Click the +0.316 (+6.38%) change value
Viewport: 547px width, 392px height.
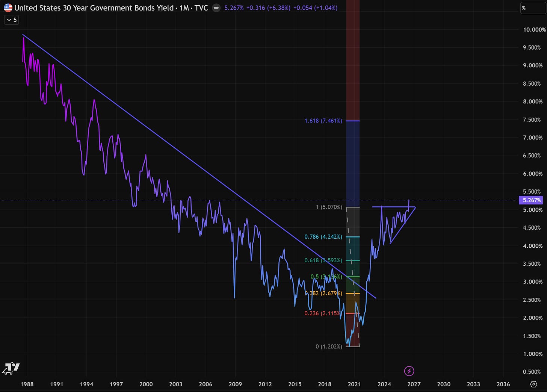(268, 8)
